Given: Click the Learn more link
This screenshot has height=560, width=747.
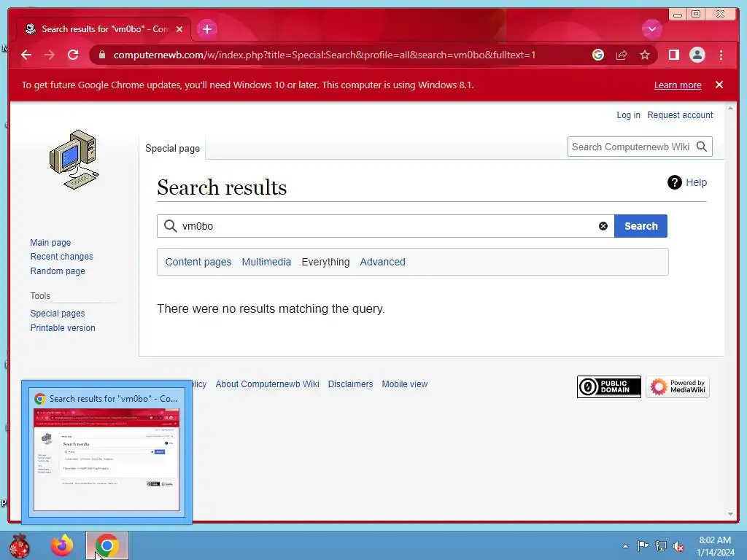Looking at the screenshot, I should pos(678,85).
